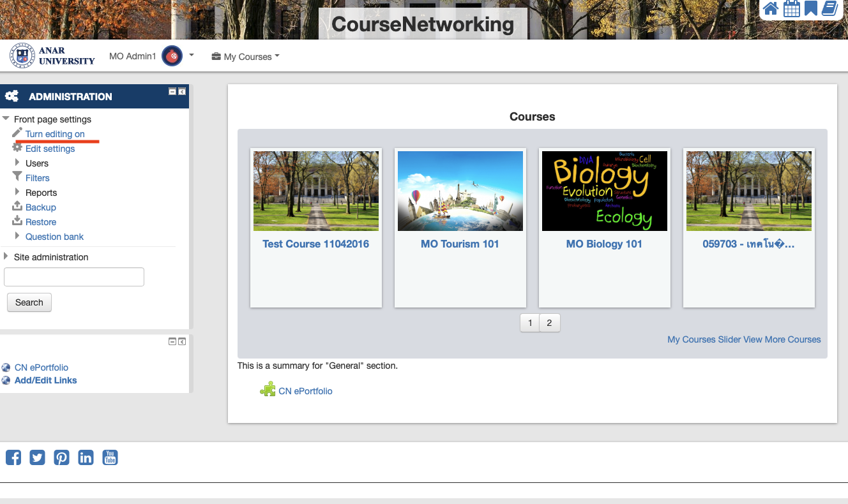
Task: Go to page 1 of courses slider
Action: click(x=529, y=323)
